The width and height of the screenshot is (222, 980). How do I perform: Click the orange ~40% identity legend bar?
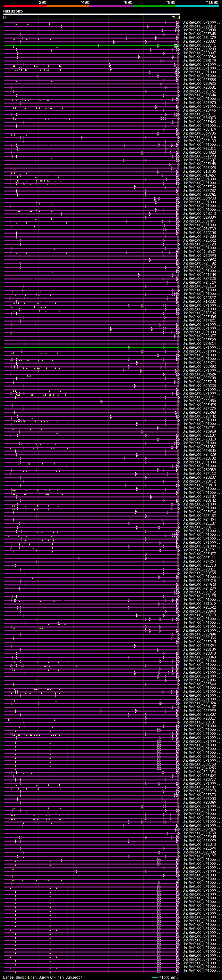(x=68, y=7)
